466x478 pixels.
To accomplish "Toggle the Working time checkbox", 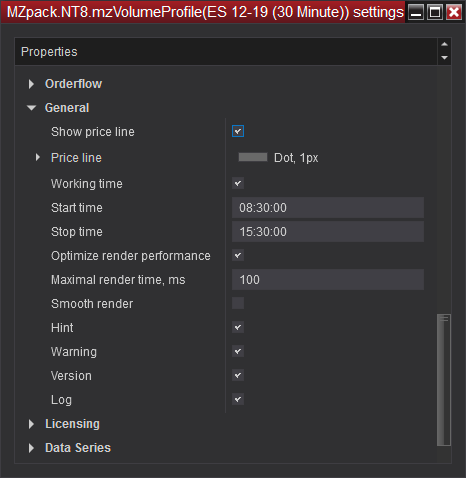I will (x=238, y=183).
